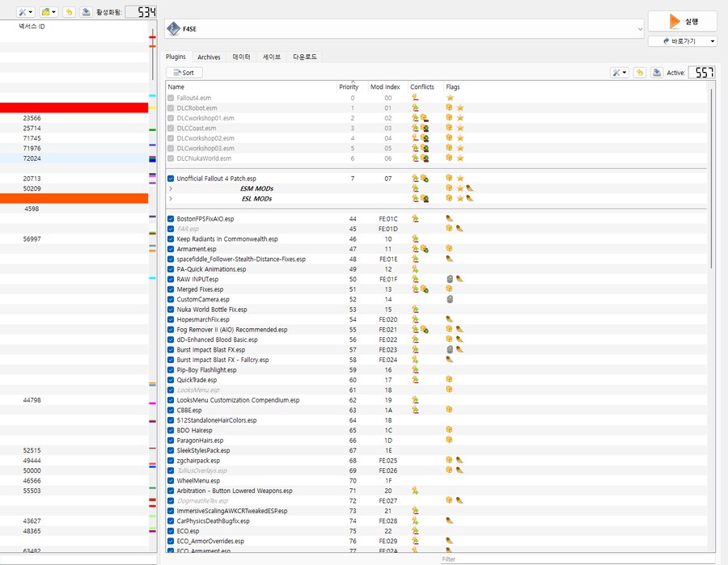Restore mod list backup icon beside 활성화됨 counter
728x565 pixels.
tap(70, 12)
